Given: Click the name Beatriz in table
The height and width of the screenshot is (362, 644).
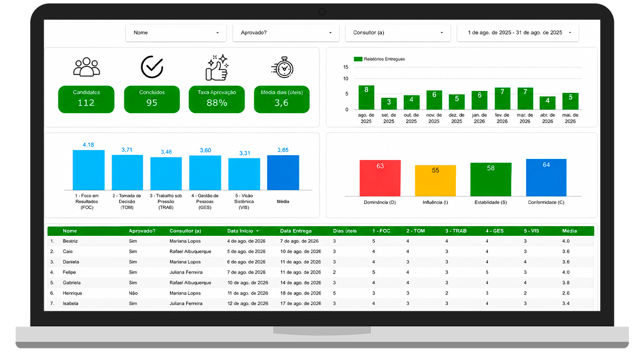Looking at the screenshot, I should 70,241.
